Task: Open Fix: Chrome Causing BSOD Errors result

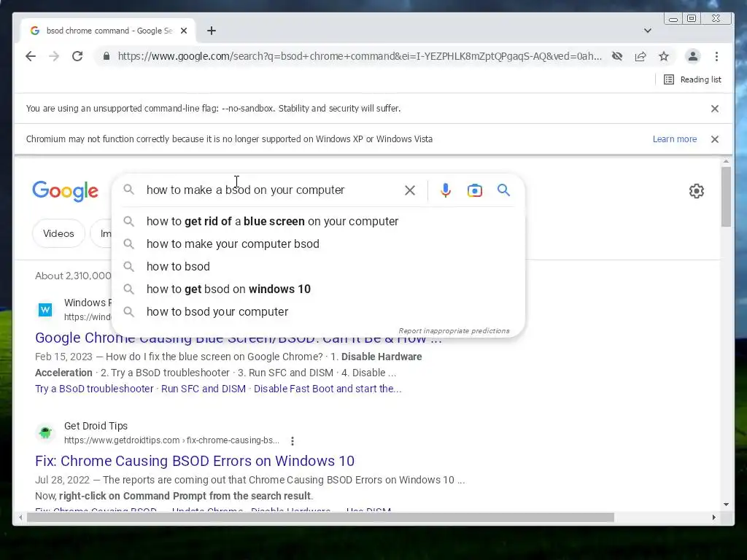Action: (x=195, y=461)
